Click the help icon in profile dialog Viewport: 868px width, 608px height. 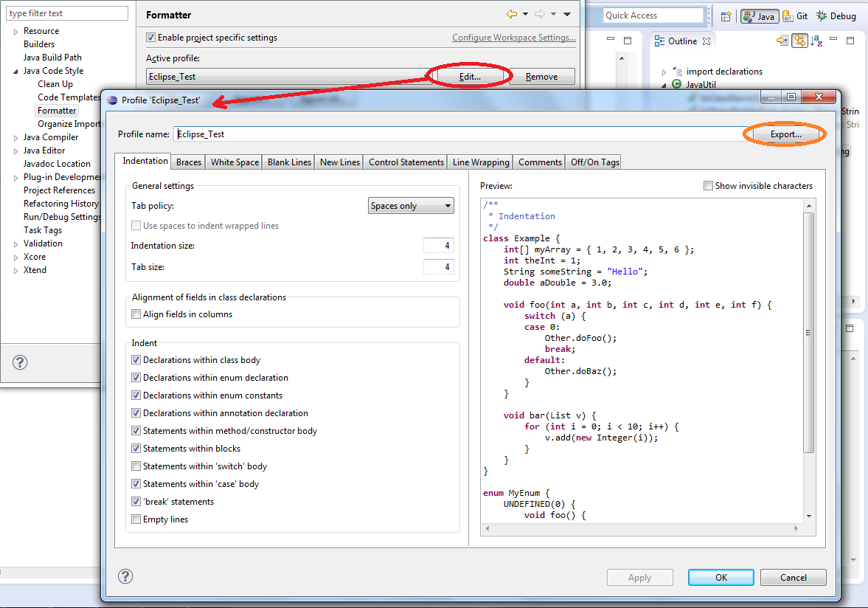(125, 576)
